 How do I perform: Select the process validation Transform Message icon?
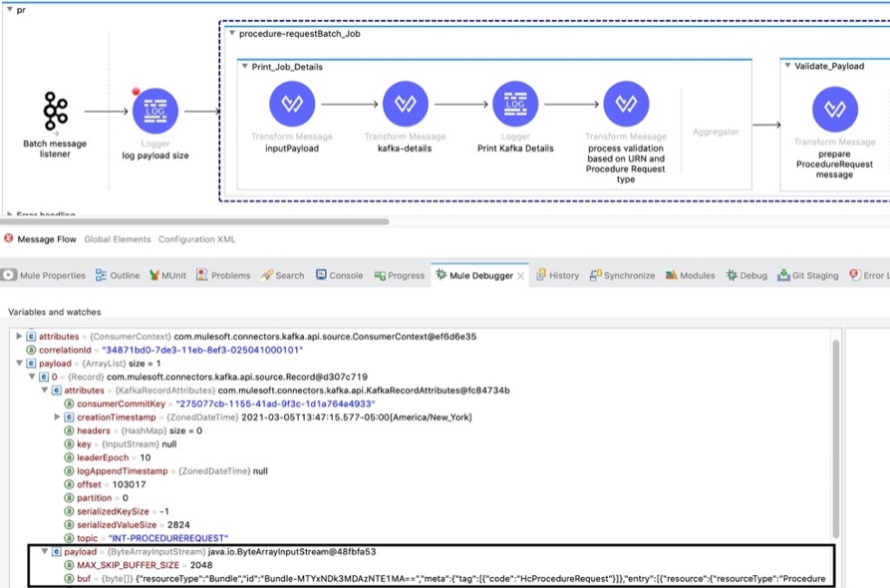point(626,104)
